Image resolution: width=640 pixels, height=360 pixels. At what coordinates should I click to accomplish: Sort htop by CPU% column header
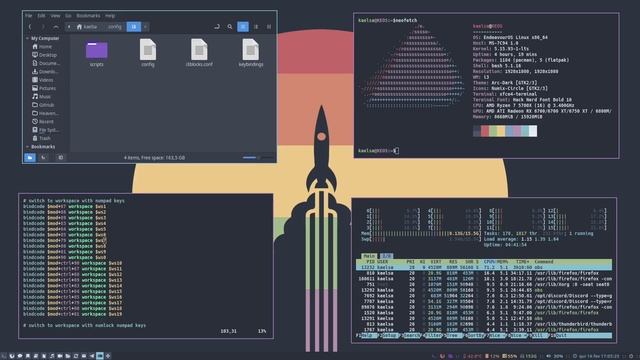coord(489,262)
